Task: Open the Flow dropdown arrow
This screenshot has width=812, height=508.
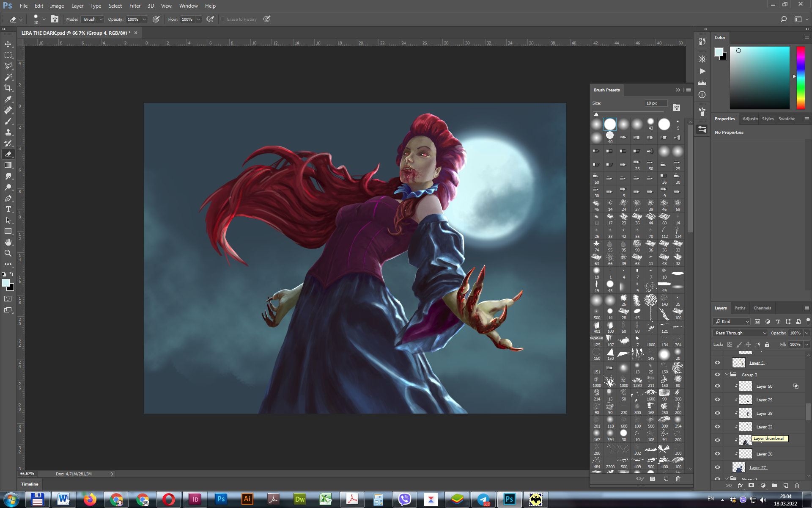Action: coord(198,19)
